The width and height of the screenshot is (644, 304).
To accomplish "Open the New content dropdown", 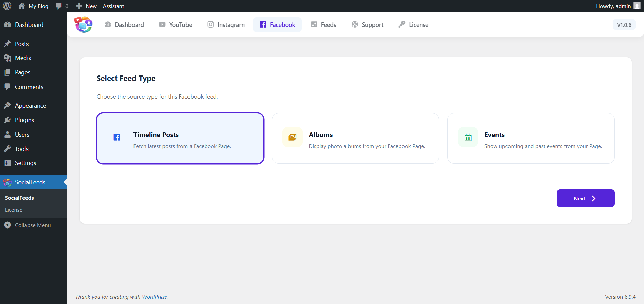I will coord(87,6).
